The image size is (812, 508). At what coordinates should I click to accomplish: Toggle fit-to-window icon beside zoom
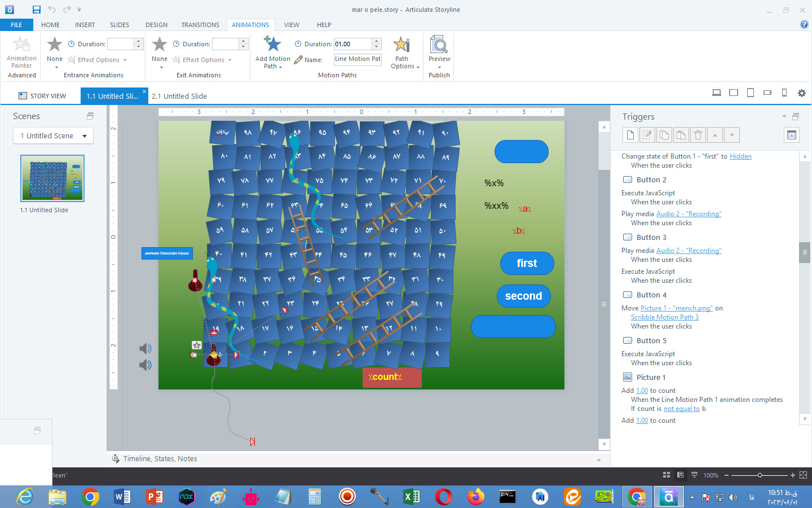(x=803, y=475)
